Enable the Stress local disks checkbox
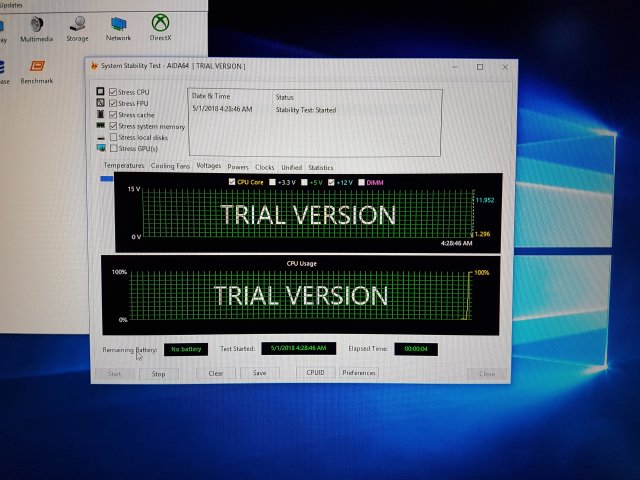640x480 pixels. [x=113, y=137]
